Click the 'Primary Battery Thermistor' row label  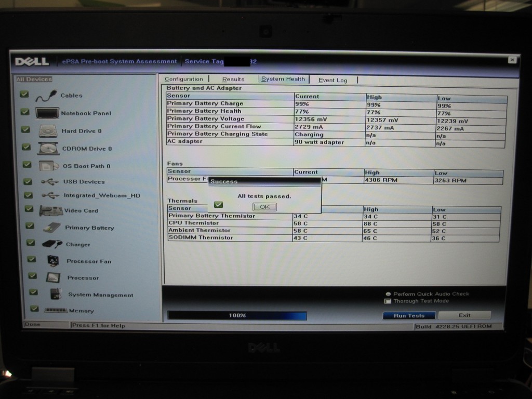click(212, 216)
